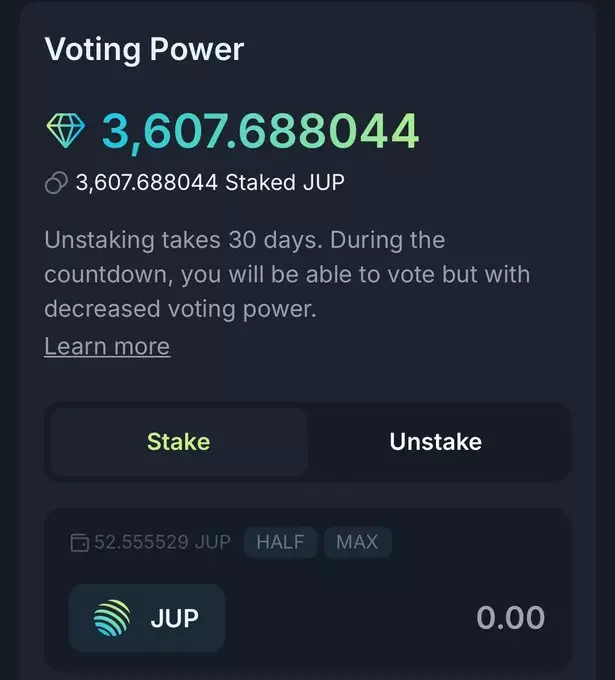Switch to the Unstake tab
Screen dimensions: 615x680
point(435,442)
